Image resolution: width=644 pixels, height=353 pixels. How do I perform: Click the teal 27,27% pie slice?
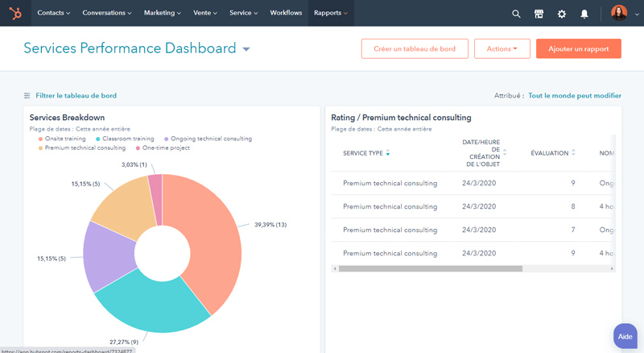(156, 306)
